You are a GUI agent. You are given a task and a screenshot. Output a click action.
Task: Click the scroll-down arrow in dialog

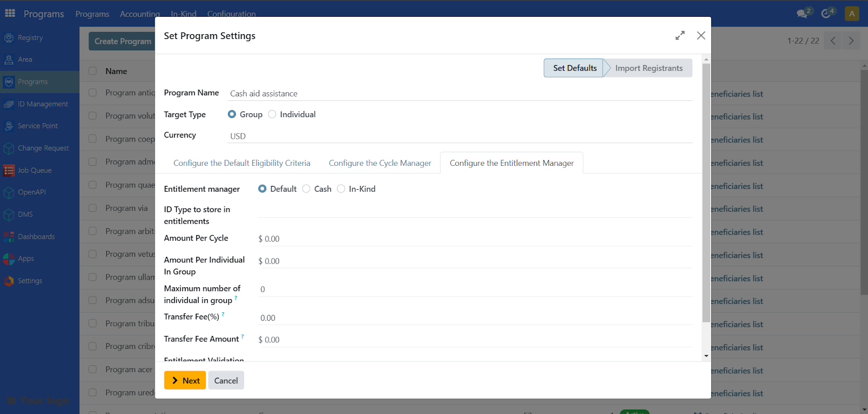[706, 356]
